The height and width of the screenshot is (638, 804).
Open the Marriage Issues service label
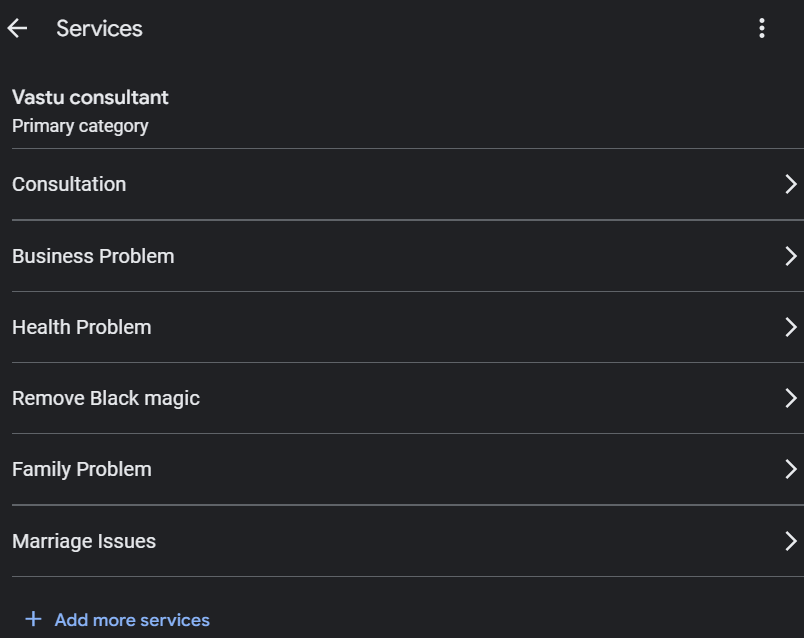[x=84, y=541]
